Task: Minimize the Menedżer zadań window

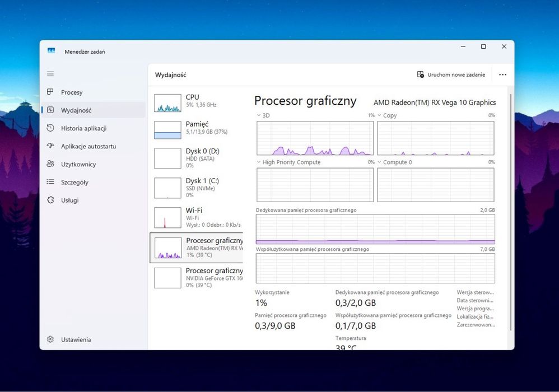Action: tap(463, 46)
